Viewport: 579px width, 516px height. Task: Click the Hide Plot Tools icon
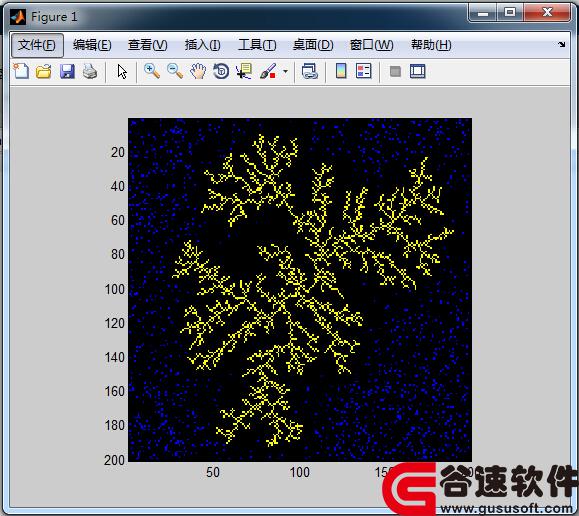point(395,71)
